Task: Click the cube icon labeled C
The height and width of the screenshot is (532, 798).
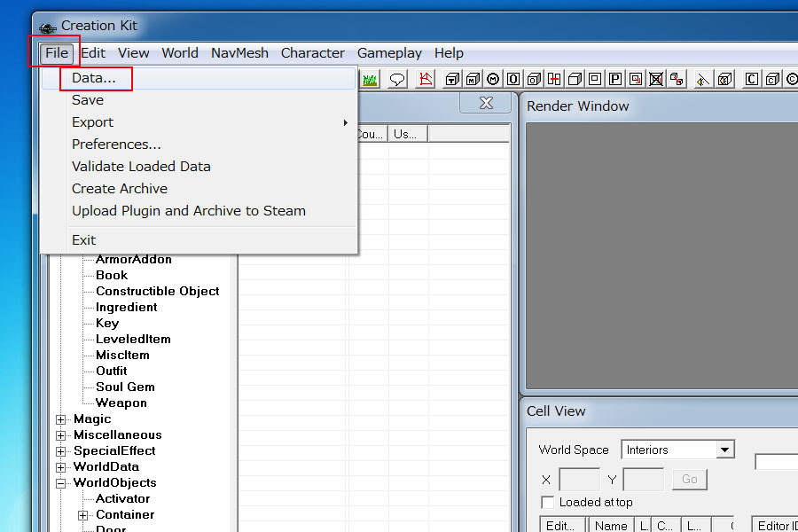Action: (772, 80)
